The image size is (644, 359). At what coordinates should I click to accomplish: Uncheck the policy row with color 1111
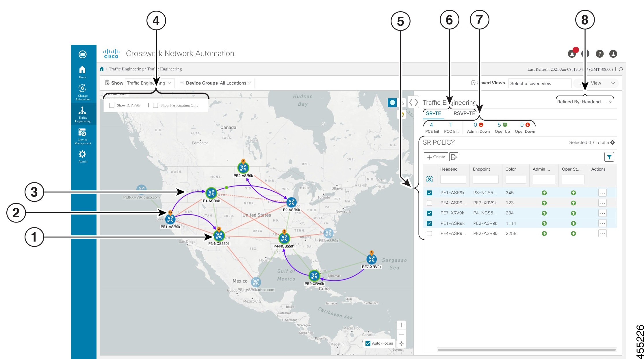[429, 223]
